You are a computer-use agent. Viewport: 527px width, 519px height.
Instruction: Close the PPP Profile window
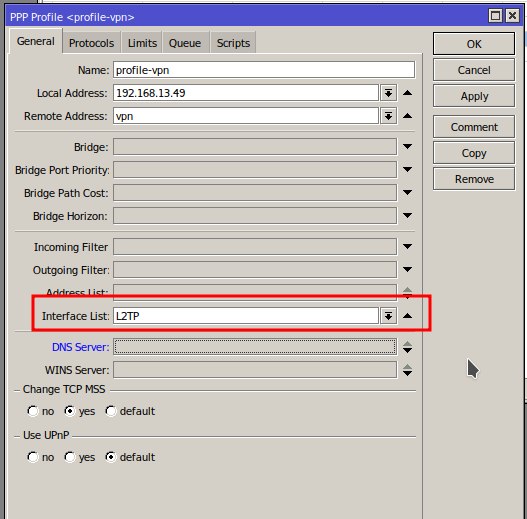512,15
